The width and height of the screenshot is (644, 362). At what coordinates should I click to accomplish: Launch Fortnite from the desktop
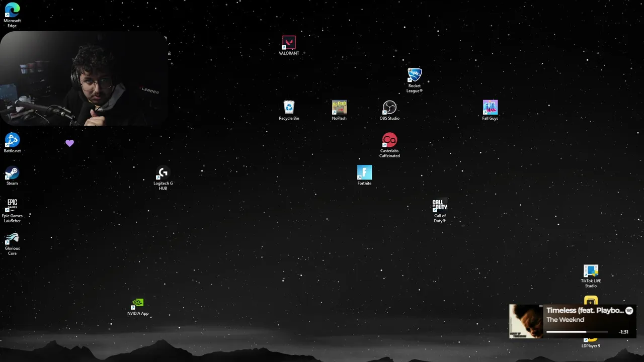364,175
